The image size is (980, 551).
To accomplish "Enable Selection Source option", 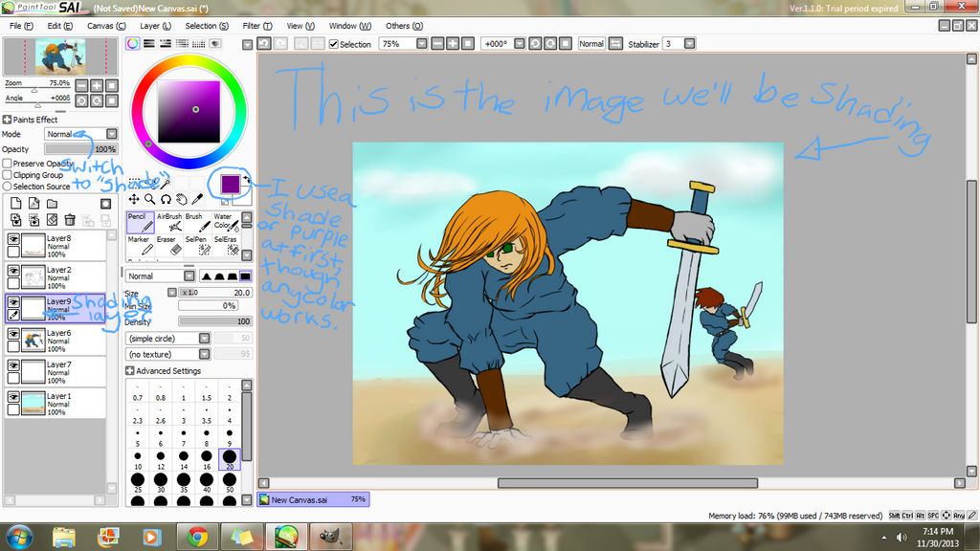I will pyautogui.click(x=8, y=187).
